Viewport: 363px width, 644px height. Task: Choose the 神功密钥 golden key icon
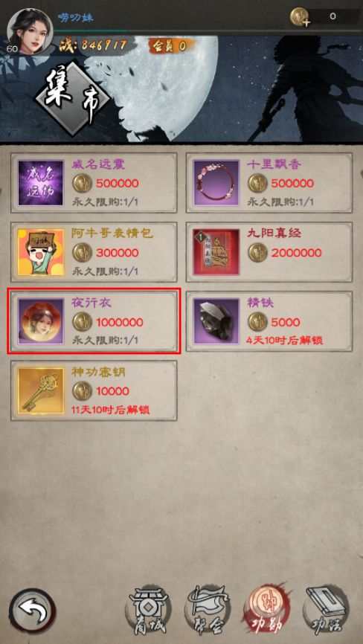41,390
